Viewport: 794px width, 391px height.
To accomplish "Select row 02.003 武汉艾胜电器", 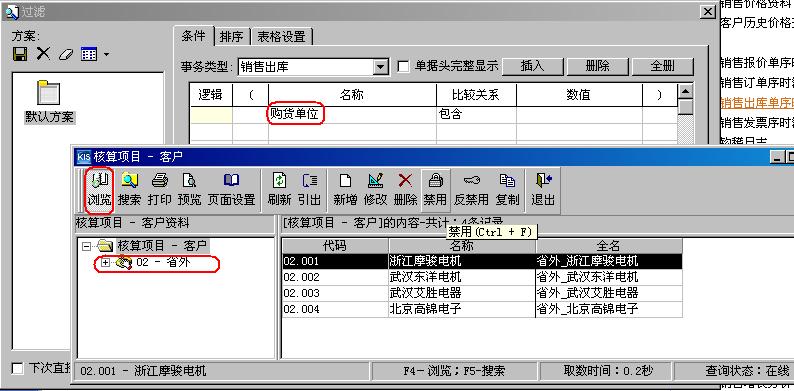I will point(482,293).
